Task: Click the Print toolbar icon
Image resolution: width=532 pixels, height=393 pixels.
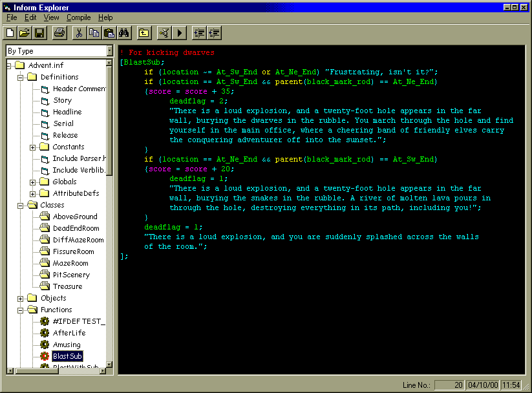Action: coord(59,33)
